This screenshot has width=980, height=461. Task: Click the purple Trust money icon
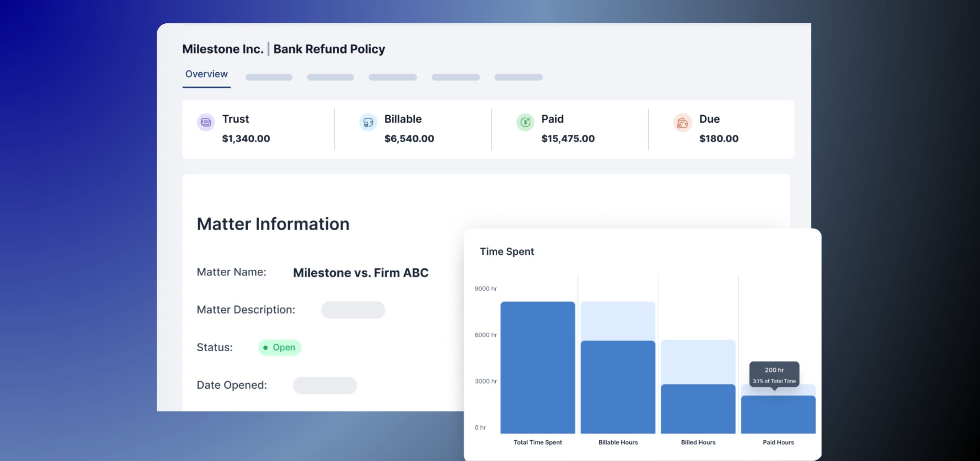coord(206,122)
